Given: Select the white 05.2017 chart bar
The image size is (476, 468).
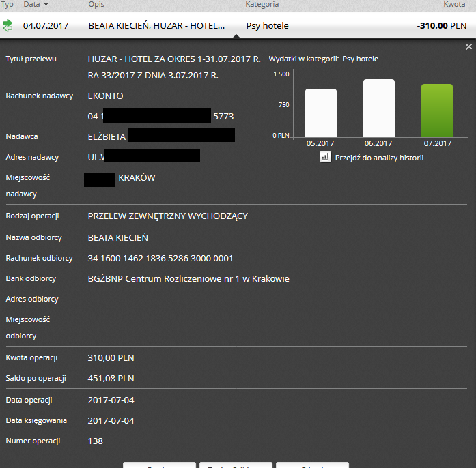Looking at the screenshot, I should [320, 113].
